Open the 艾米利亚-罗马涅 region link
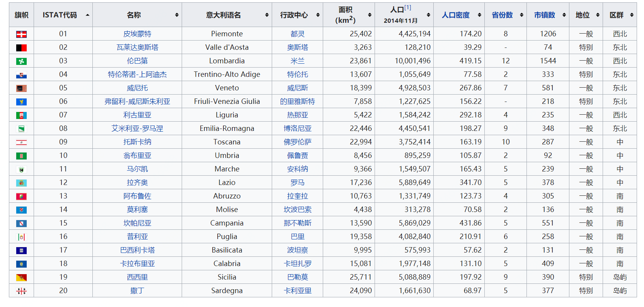Screen dimensions: 644x307 137,129
